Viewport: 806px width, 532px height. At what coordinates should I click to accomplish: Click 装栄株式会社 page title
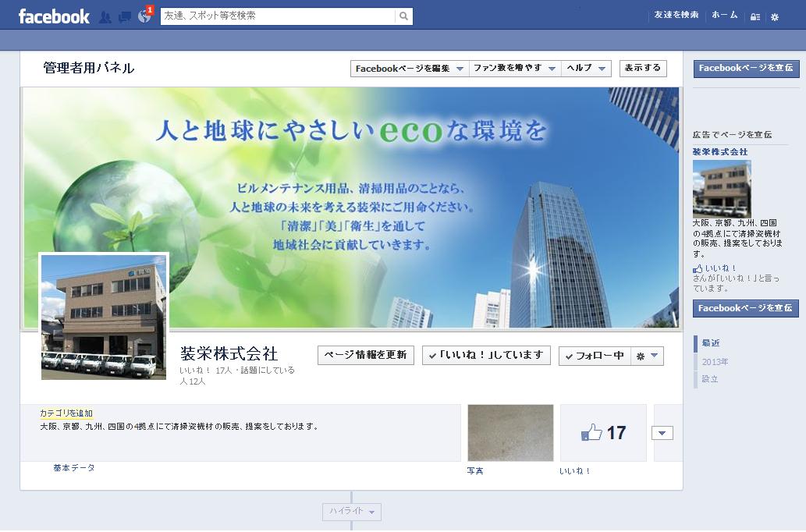coord(229,353)
